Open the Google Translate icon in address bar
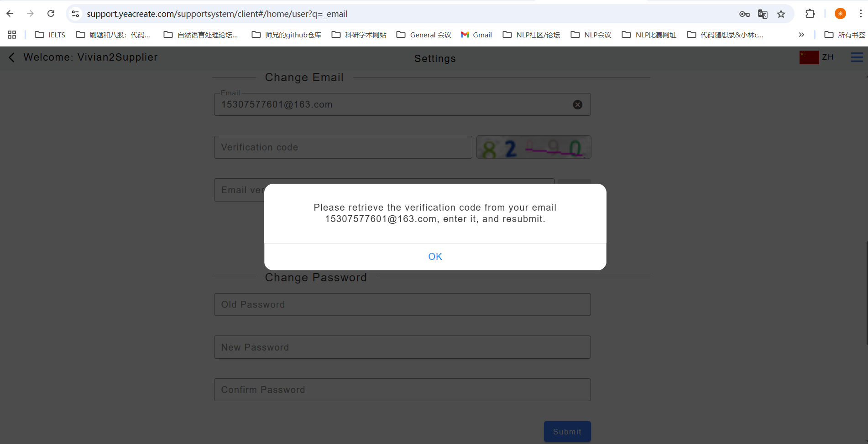 763,14
